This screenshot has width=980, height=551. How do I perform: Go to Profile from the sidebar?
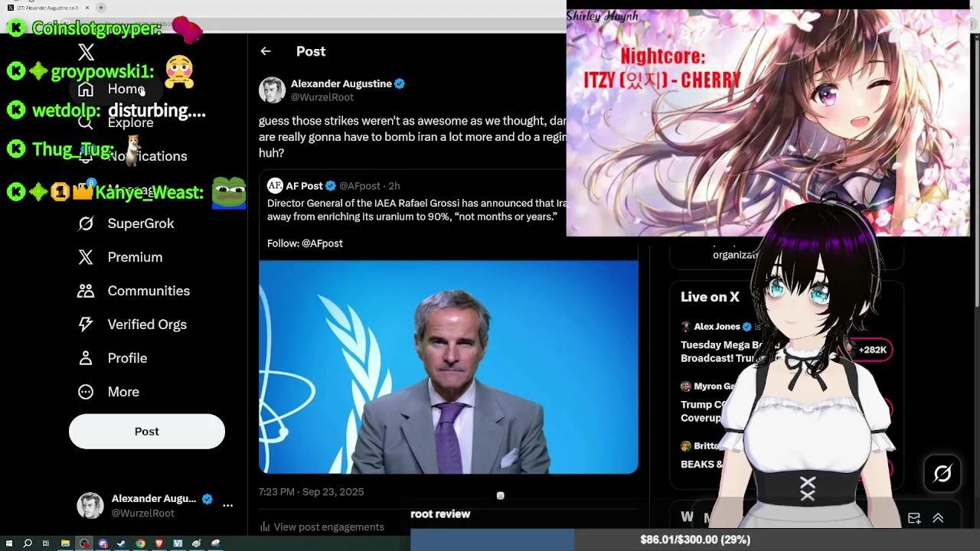[113, 358]
